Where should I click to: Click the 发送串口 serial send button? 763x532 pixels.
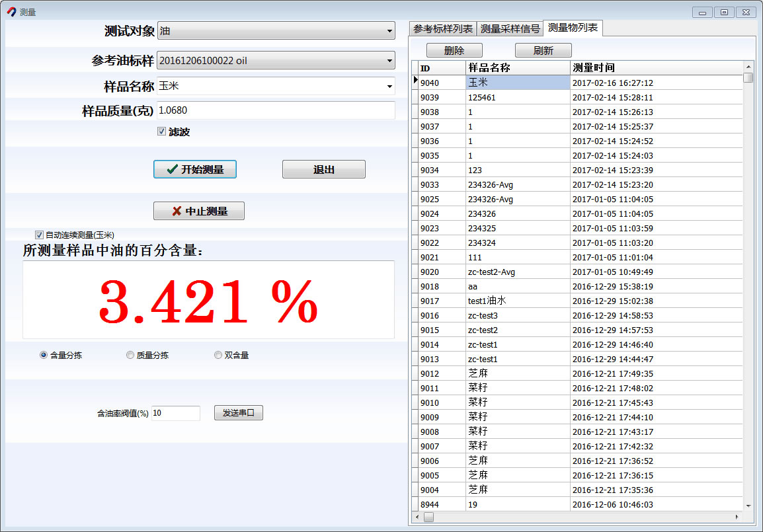[x=238, y=412]
